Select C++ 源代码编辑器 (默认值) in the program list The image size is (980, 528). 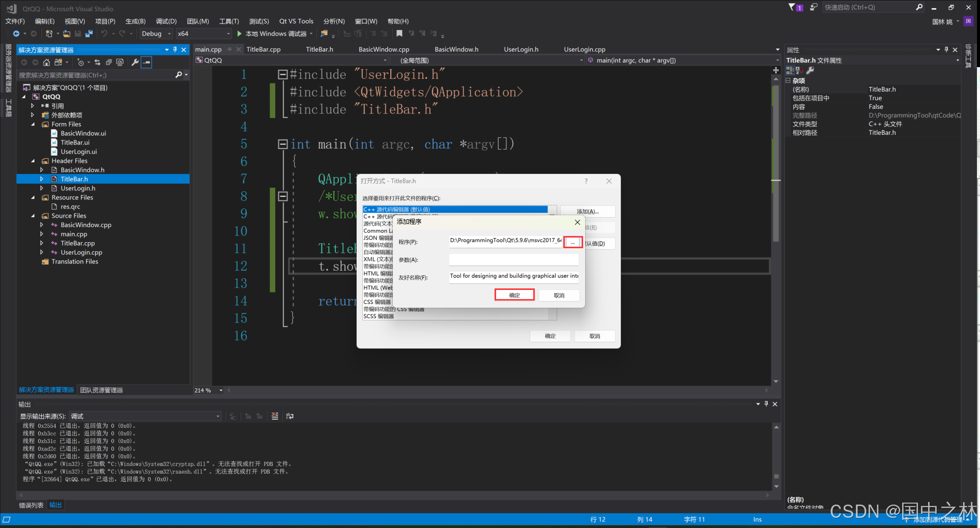455,209
